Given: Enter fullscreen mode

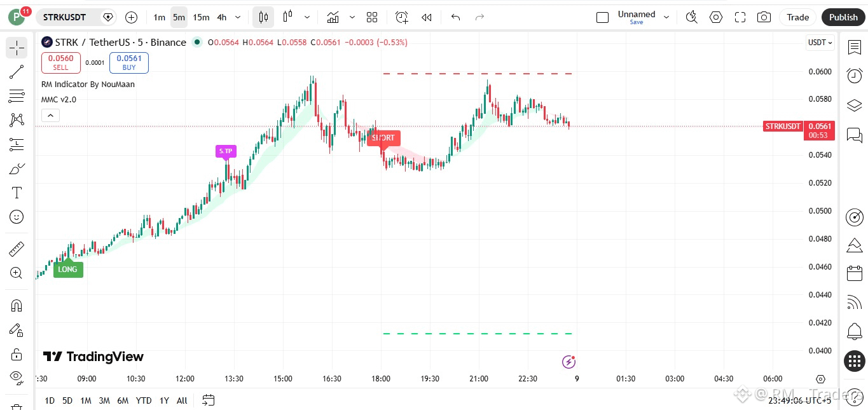Looking at the screenshot, I should click(x=740, y=17).
